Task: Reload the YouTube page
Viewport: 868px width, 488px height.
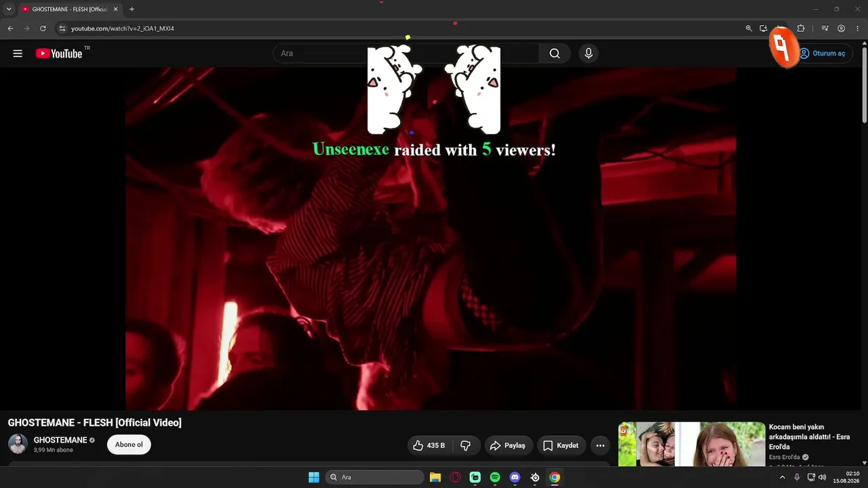Action: pos(43,28)
